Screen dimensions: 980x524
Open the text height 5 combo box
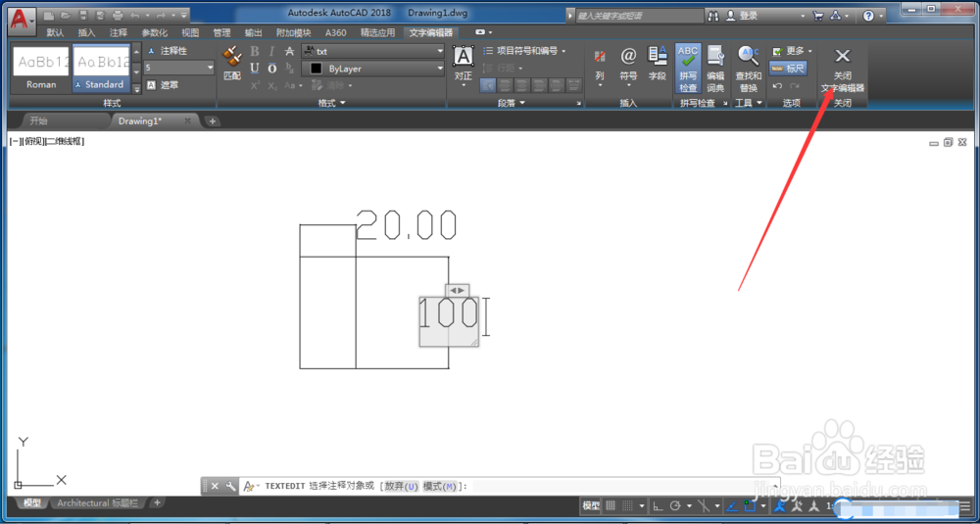(179, 68)
